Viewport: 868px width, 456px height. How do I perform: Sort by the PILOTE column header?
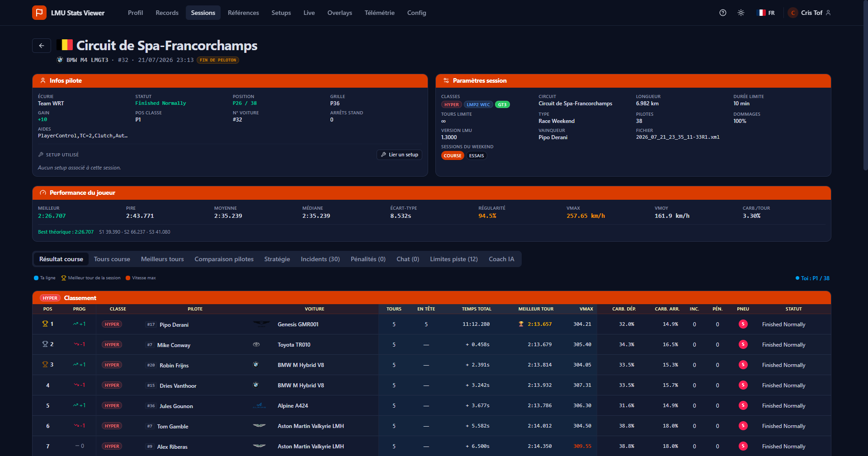(195, 309)
